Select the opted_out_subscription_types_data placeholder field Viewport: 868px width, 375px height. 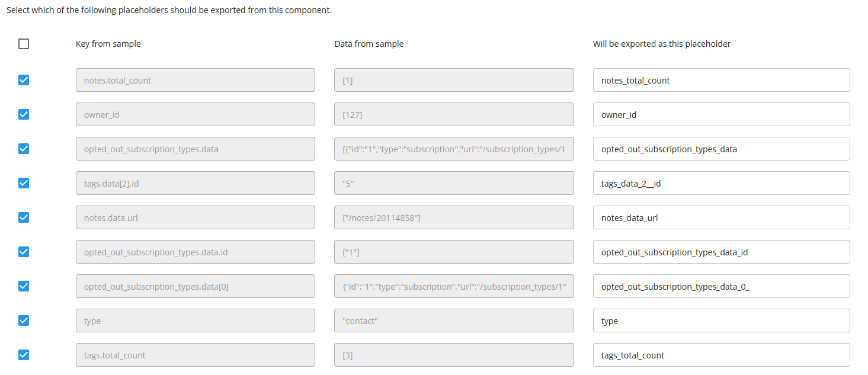click(720, 148)
